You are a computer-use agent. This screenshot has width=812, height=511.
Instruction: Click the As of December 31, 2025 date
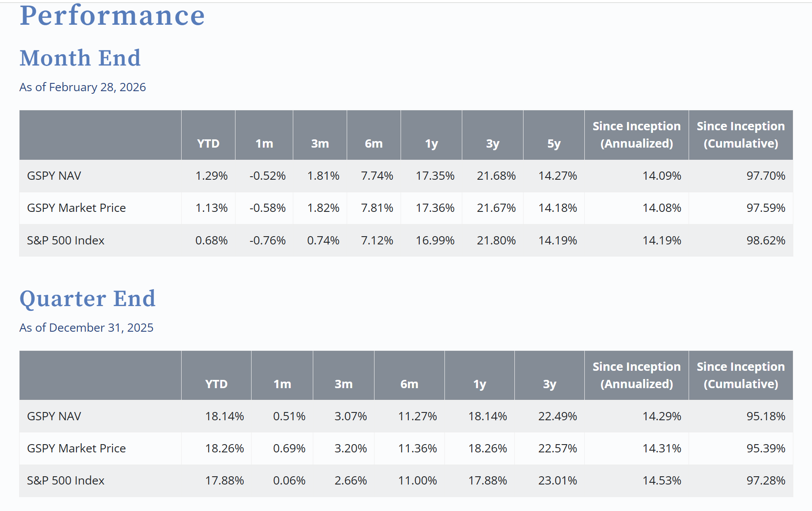coord(86,328)
